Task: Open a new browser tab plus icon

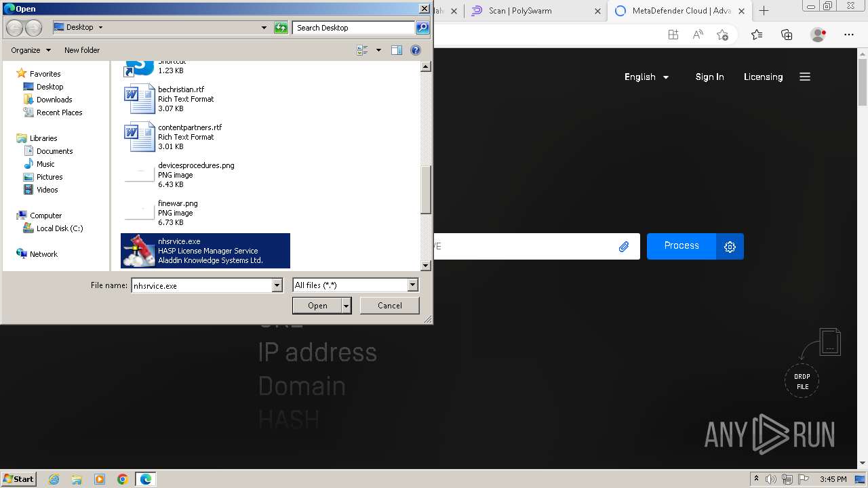Action: pos(764,11)
